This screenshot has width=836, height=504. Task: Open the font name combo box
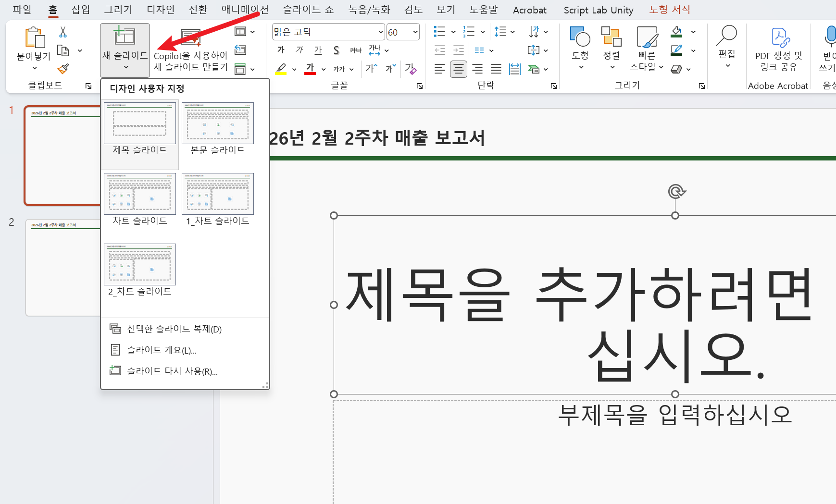[328, 32]
